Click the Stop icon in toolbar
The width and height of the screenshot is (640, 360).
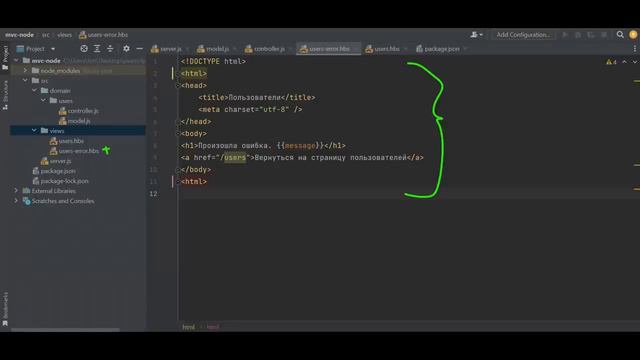604,35
